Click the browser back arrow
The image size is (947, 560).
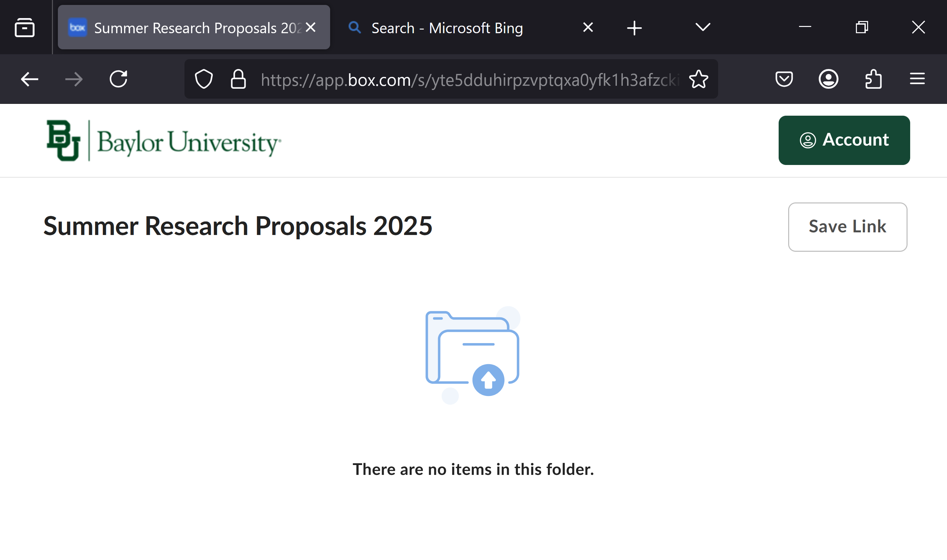(x=30, y=79)
